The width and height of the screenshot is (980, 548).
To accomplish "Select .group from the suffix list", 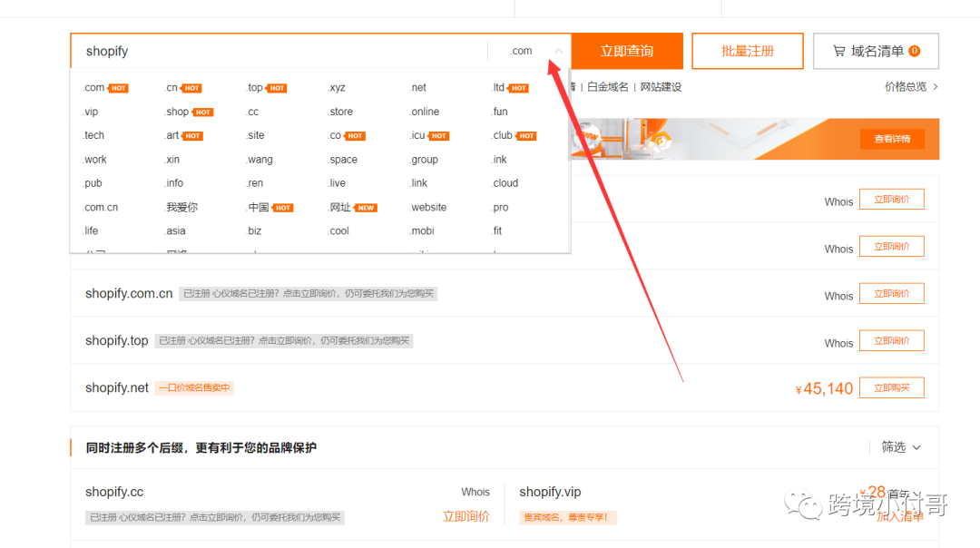I will click(424, 160).
